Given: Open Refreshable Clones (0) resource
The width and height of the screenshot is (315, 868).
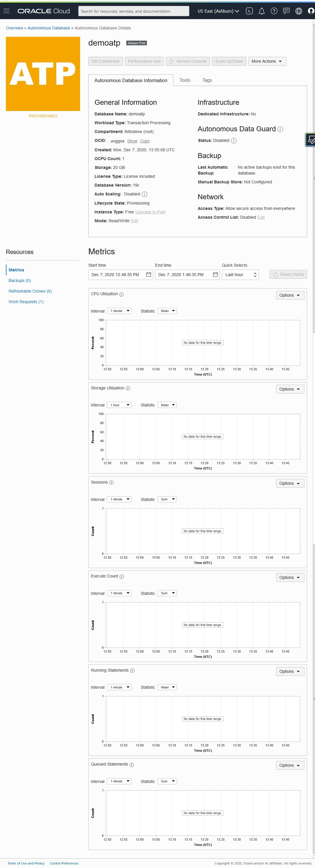Looking at the screenshot, I should click(x=30, y=291).
